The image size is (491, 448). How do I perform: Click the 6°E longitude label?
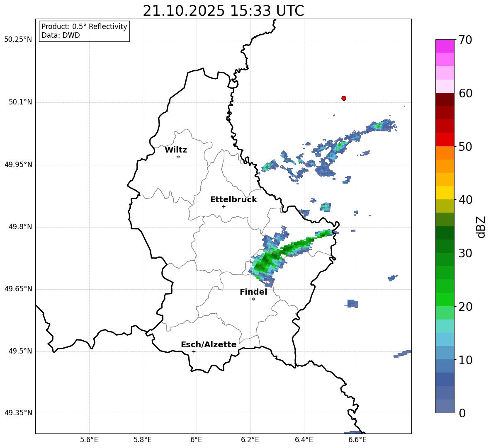(196, 440)
